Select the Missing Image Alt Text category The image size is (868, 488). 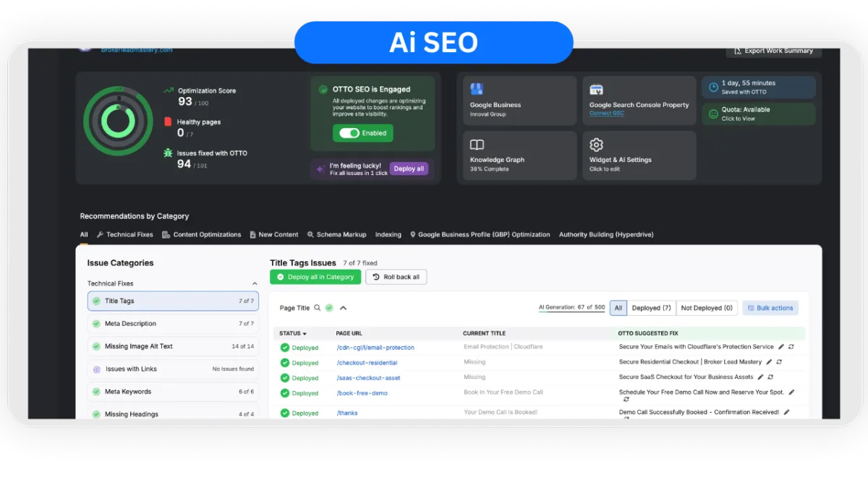[173, 346]
